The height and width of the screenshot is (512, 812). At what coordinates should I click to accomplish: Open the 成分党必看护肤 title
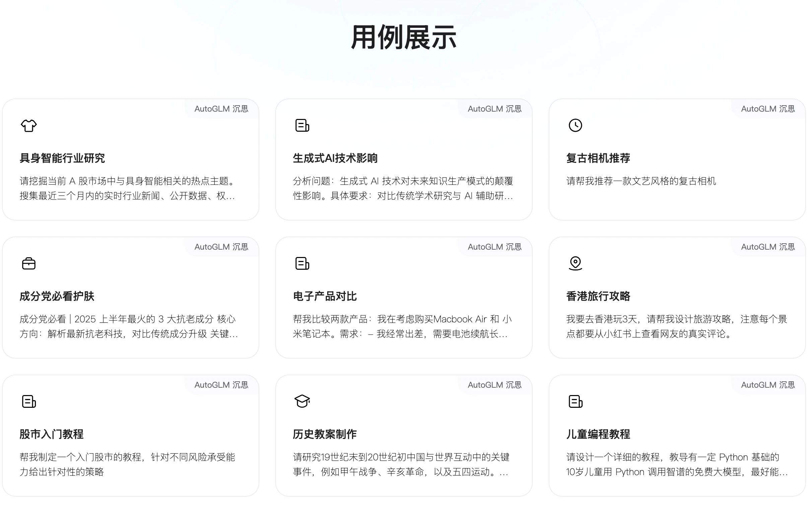point(57,296)
